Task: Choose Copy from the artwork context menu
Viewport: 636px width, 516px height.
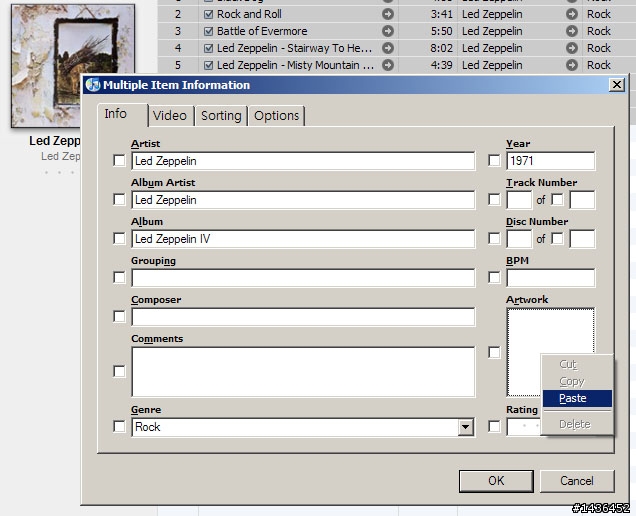Action: coord(577,381)
